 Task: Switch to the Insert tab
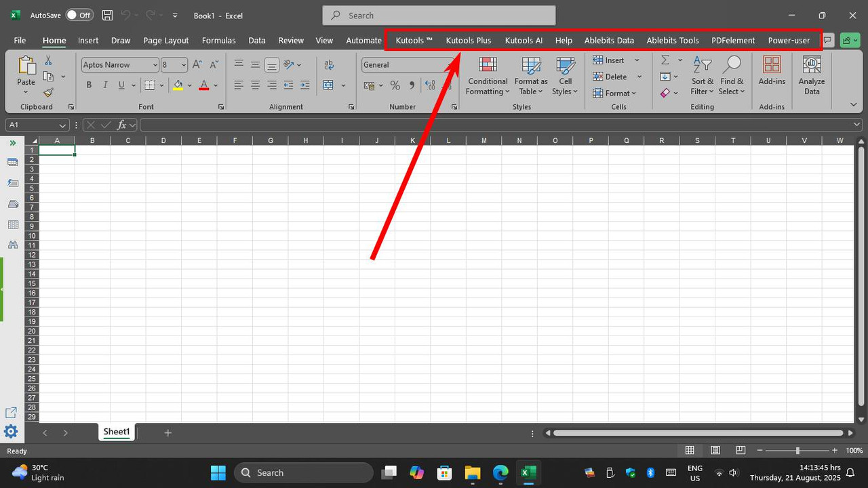click(88, 40)
